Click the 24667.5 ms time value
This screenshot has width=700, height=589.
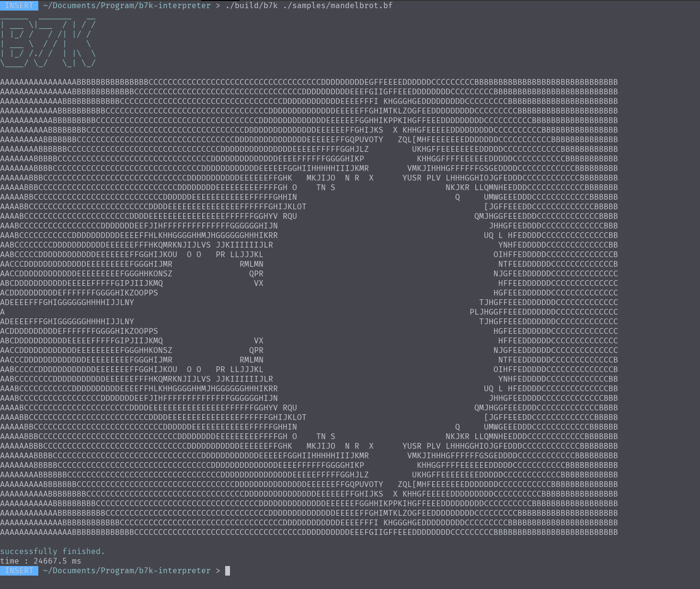[x=57, y=561]
